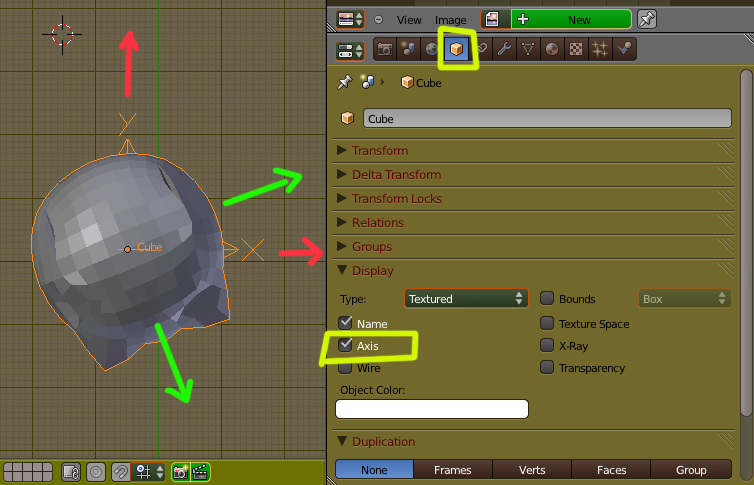Screen dimensions: 754x485
Task: Click the green New image button
Action: click(x=571, y=20)
